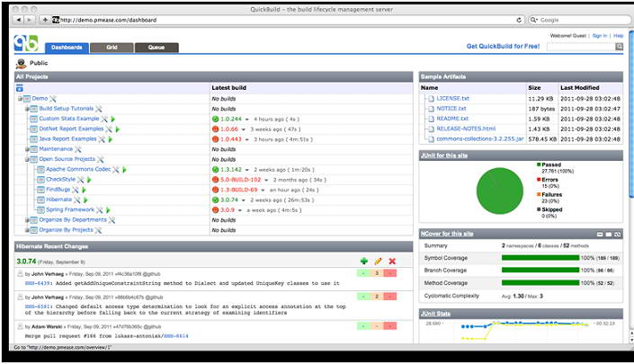This screenshot has height=364, width=634.
Task: Open settings wrench for DotNet Report Examples
Action: click(109, 129)
